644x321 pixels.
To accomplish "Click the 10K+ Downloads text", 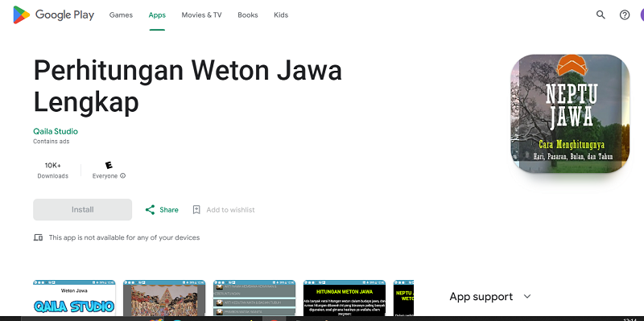I will tap(53, 171).
